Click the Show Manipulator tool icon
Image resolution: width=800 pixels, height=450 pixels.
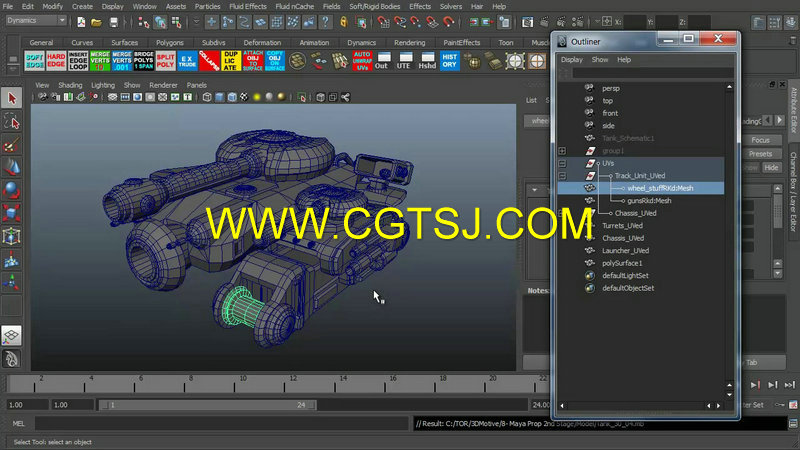point(11,283)
